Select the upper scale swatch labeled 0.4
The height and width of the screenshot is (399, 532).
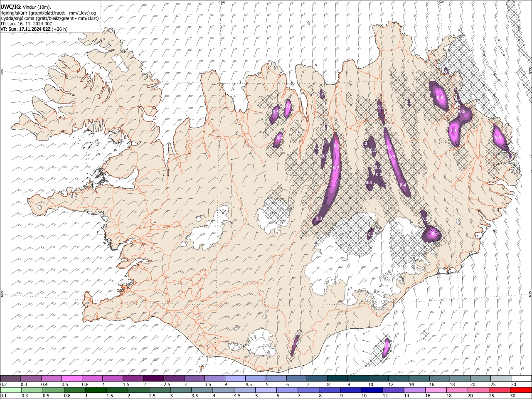tap(51, 378)
